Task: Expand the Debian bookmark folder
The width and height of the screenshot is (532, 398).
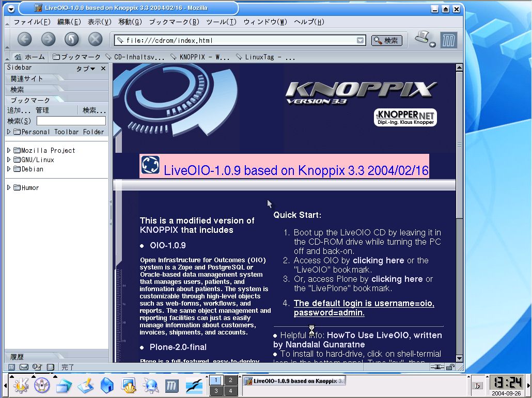Action: (x=9, y=169)
